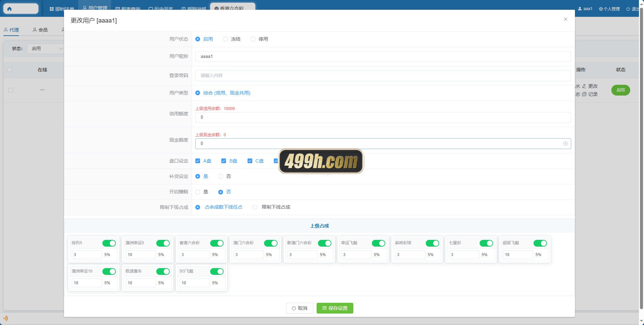The width and height of the screenshot is (644, 325).
Task: Toggle the SG飞艇 switch
Action: coord(217,272)
